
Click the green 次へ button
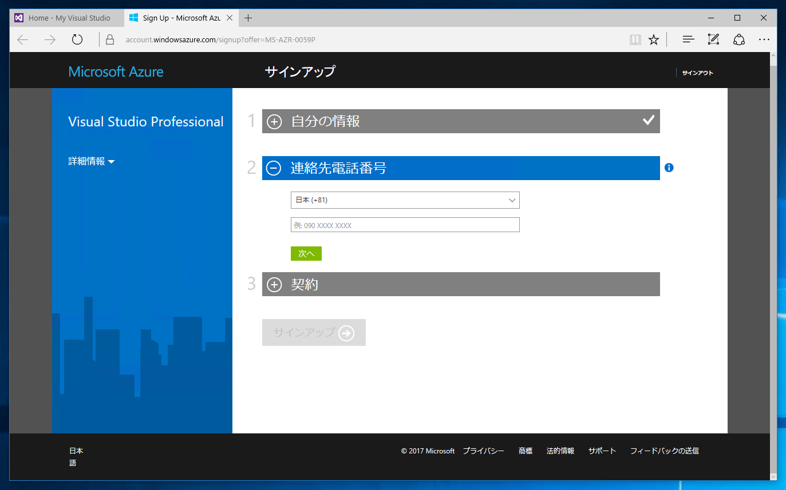tap(306, 254)
